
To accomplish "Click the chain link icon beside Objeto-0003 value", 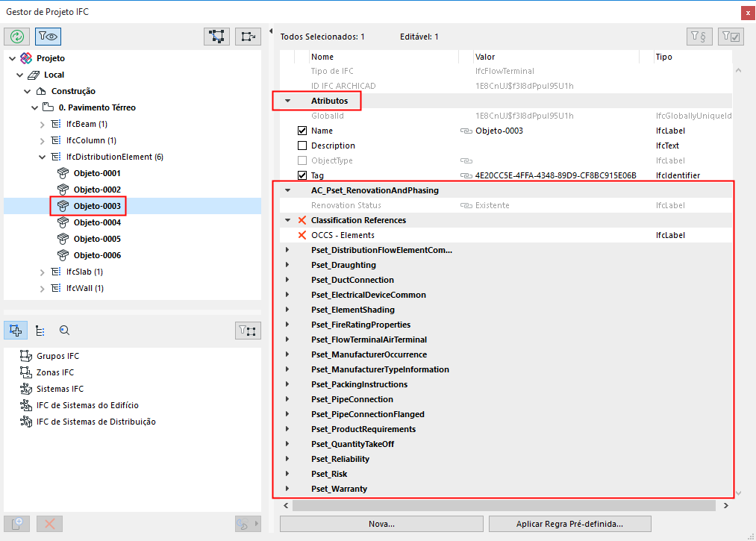I will tap(466, 131).
